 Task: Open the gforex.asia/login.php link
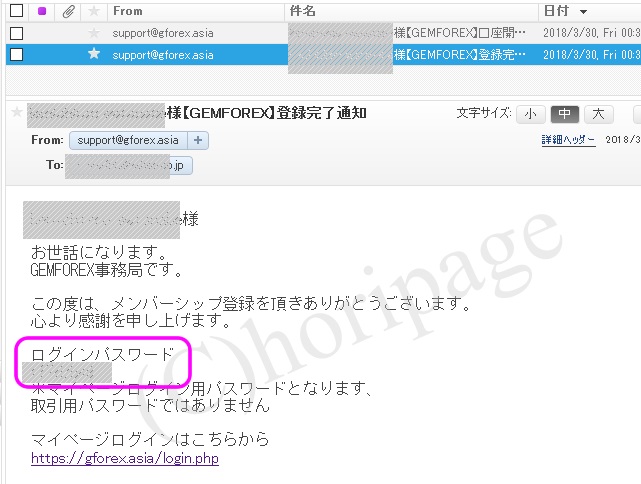click(125, 458)
